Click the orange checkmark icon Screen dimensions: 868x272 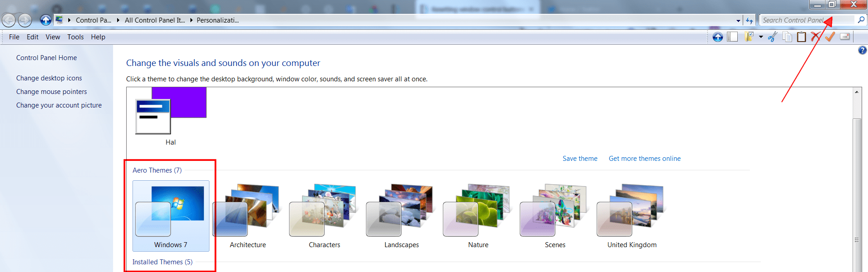click(x=830, y=37)
